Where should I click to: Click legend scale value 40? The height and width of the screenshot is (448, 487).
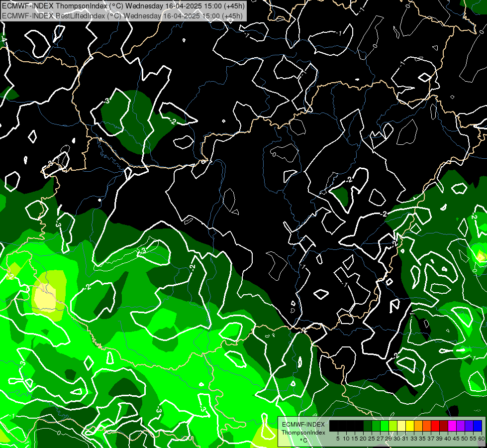[448, 439]
